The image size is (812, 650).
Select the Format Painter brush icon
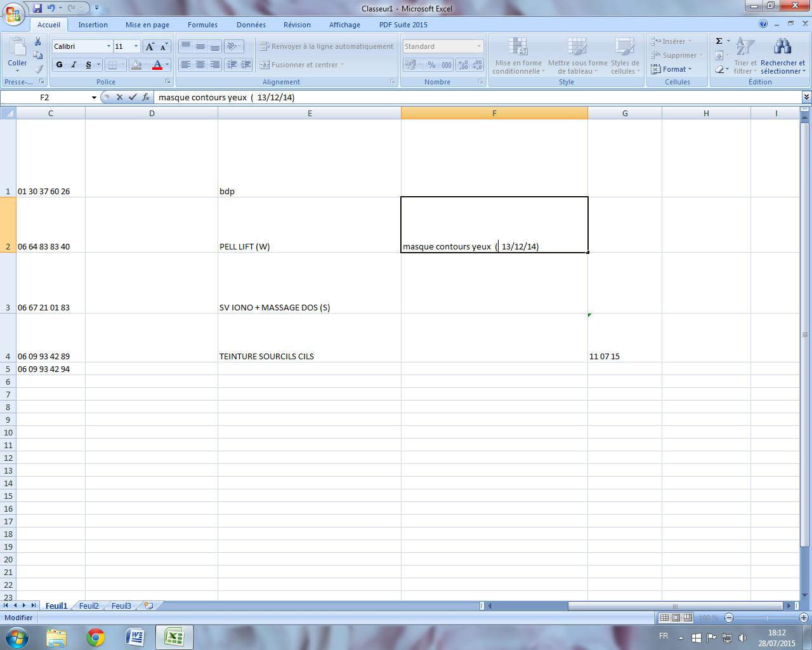(x=38, y=69)
